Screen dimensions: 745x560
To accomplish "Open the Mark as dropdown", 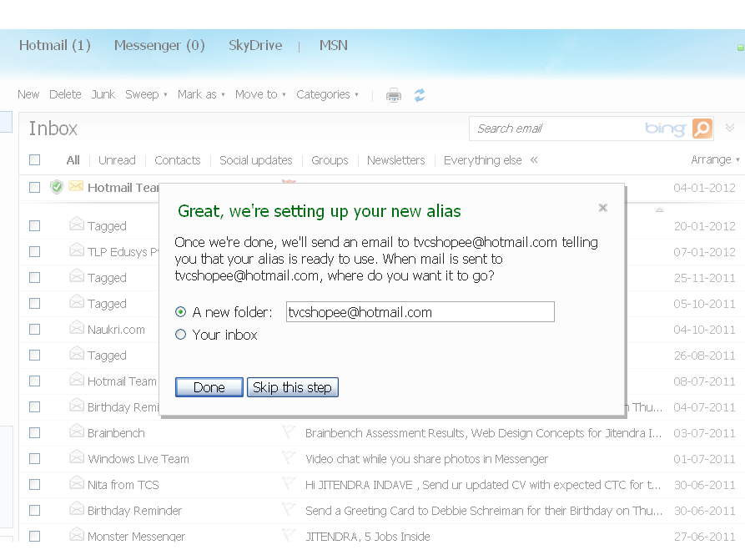I will click(201, 94).
